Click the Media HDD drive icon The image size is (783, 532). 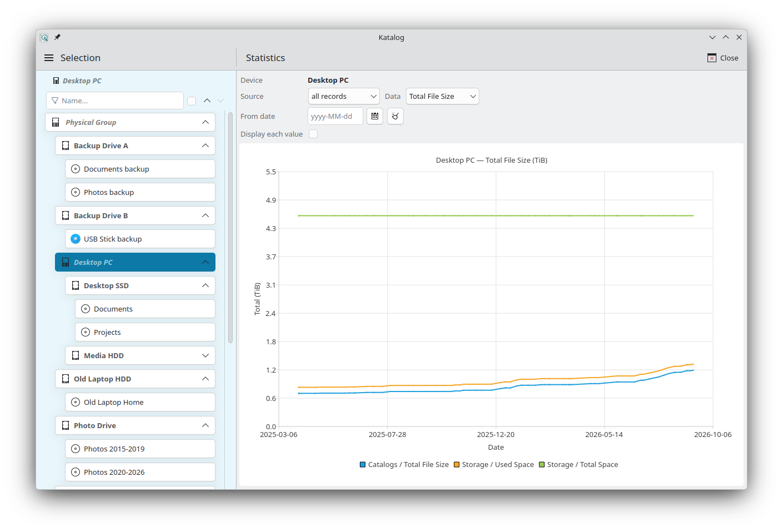76,355
